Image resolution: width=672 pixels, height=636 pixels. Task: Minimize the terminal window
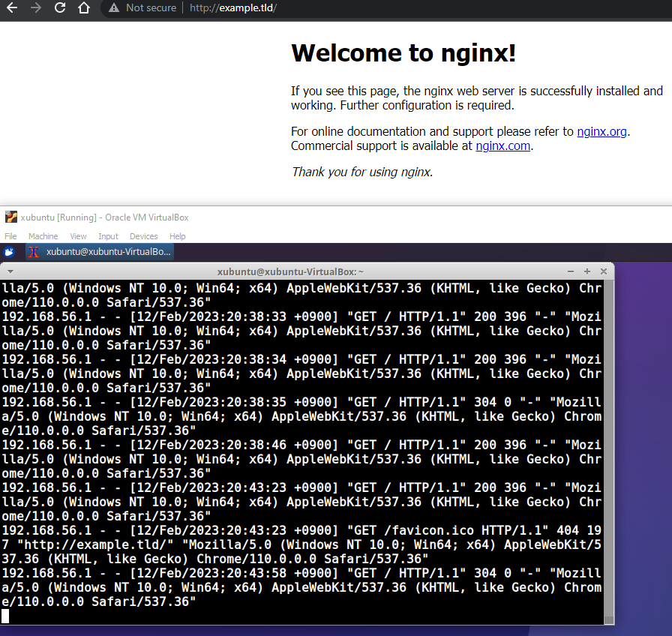pyautogui.click(x=571, y=271)
